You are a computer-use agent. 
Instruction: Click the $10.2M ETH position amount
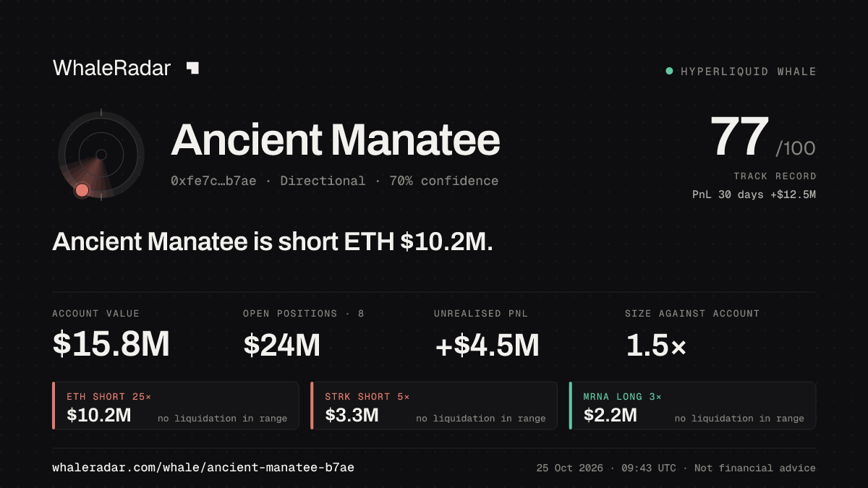[x=99, y=415]
